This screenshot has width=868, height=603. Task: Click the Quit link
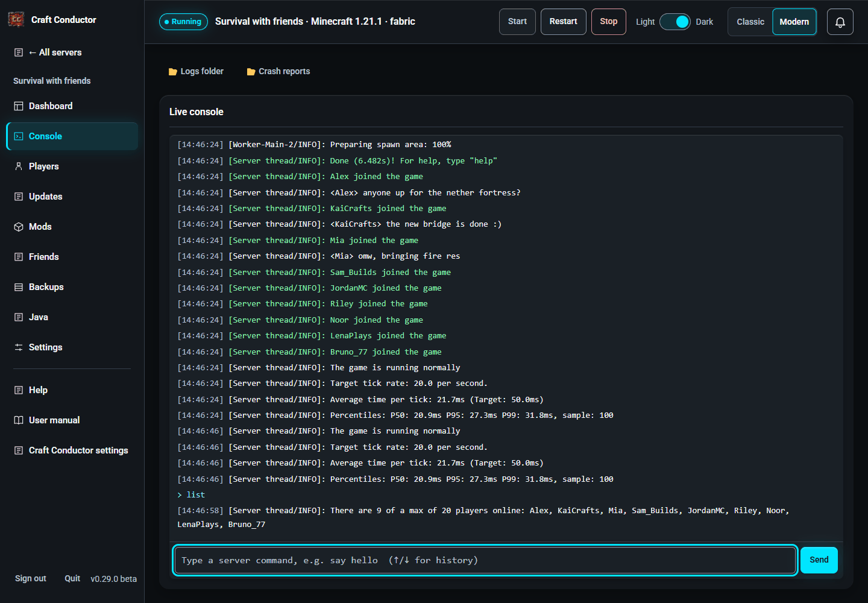coord(72,578)
